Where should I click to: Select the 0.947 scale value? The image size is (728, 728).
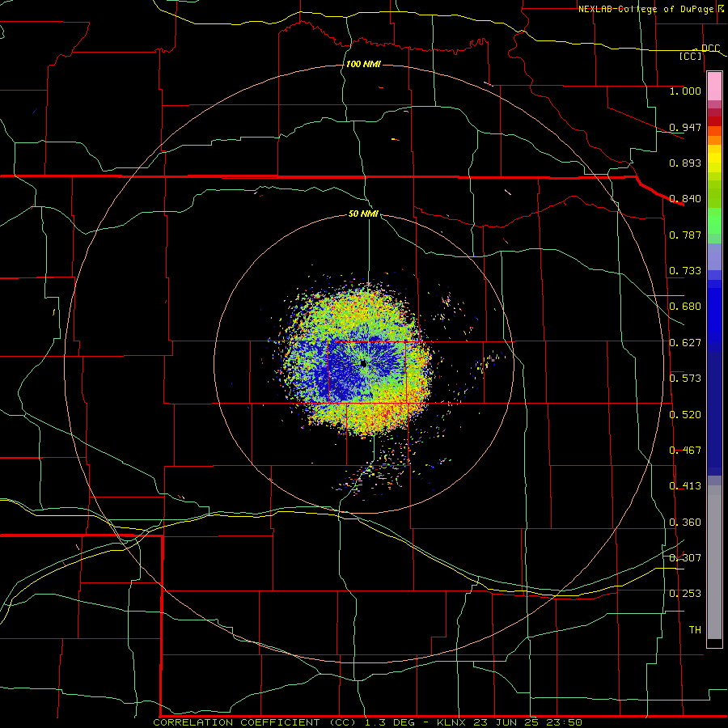685,127
